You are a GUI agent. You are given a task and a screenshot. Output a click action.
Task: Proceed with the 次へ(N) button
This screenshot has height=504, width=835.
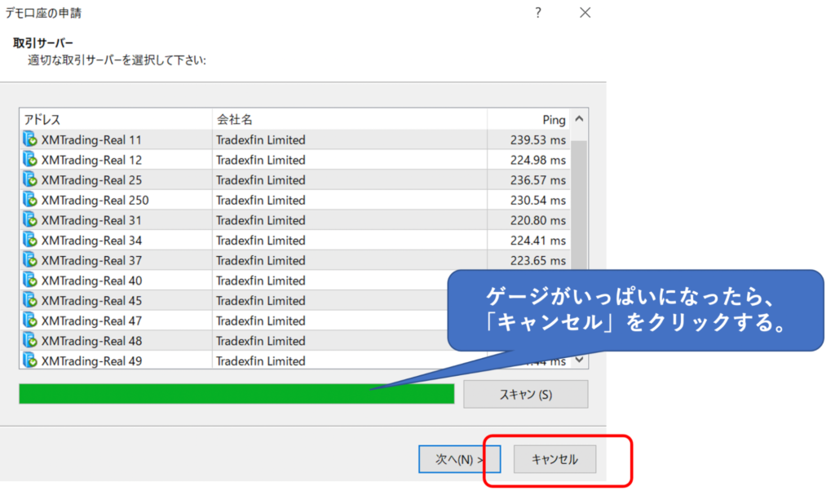click(x=459, y=459)
